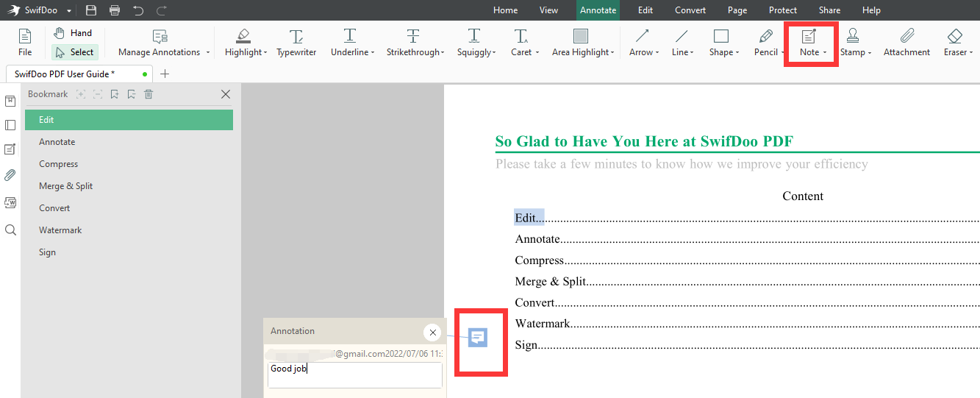Open the View ribbon tab
Viewport: 980px width, 398px height.
[548, 10]
